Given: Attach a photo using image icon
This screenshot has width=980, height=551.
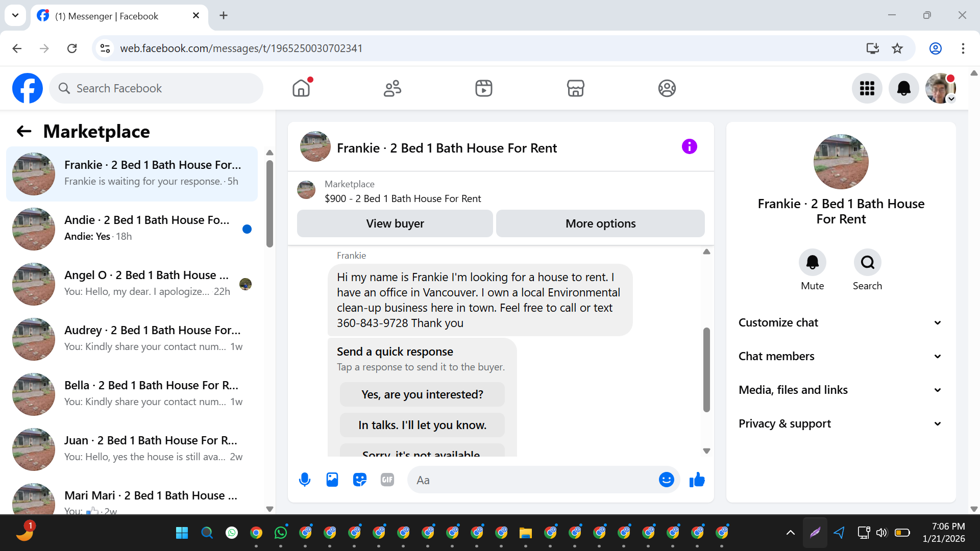Looking at the screenshot, I should pyautogui.click(x=332, y=480).
